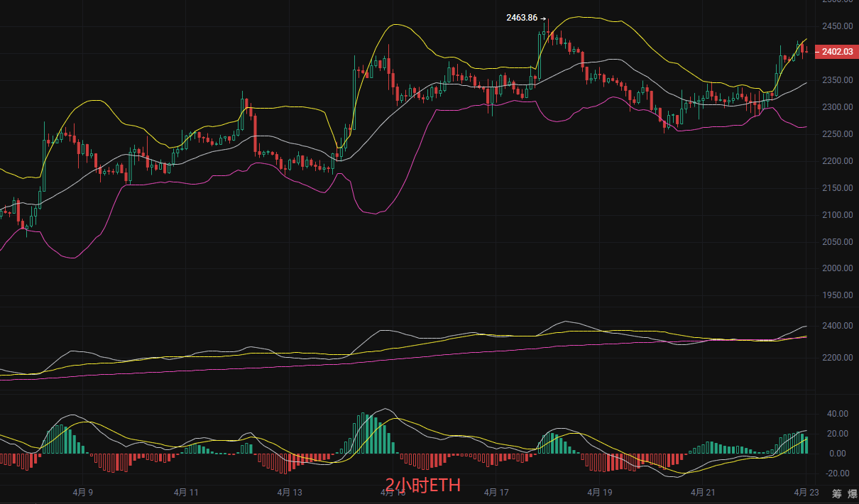
Task: Click the 1950.00 price axis label
Action: coord(837,295)
